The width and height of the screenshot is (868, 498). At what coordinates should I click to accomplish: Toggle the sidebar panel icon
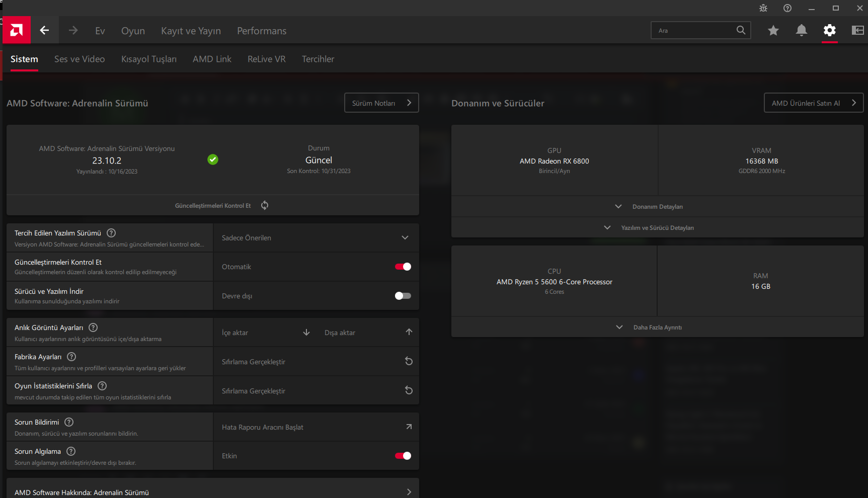(858, 30)
